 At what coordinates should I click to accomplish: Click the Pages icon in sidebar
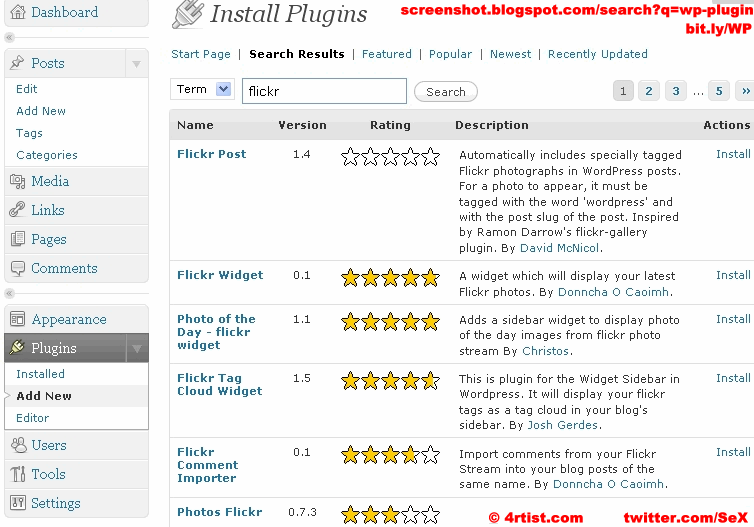[x=18, y=239]
